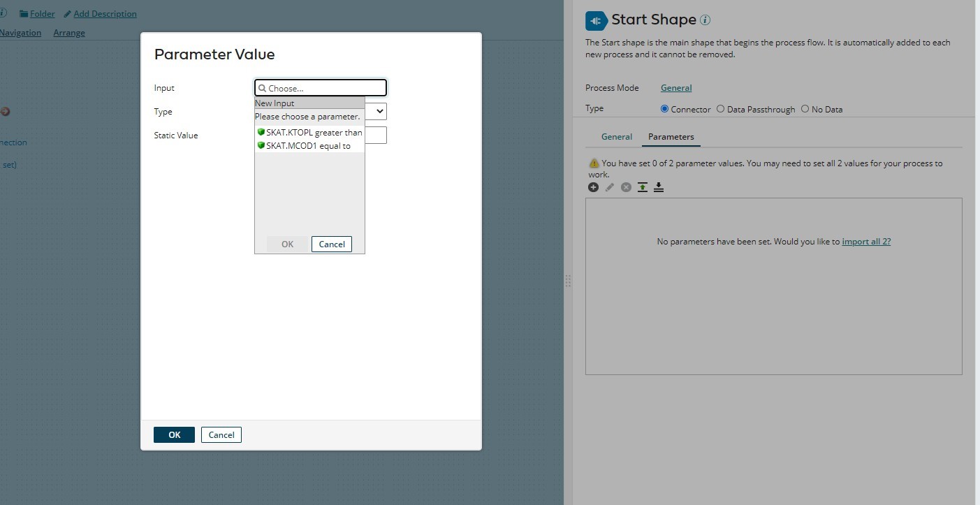Add a new parameter value with the plus icon
The image size is (980, 505).
coord(593,186)
